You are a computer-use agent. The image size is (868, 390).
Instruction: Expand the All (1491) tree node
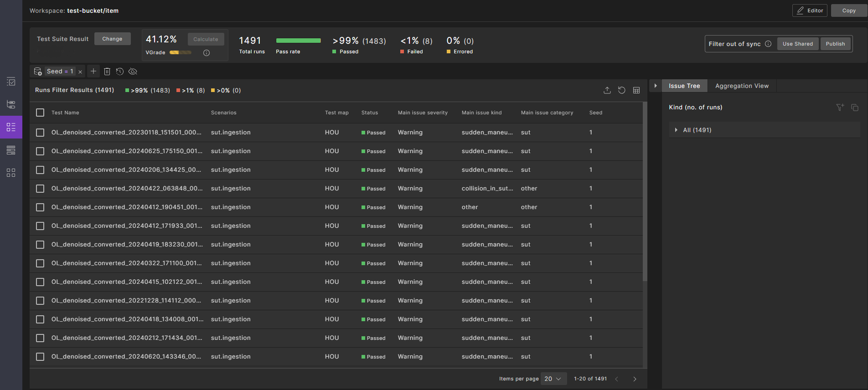676,130
